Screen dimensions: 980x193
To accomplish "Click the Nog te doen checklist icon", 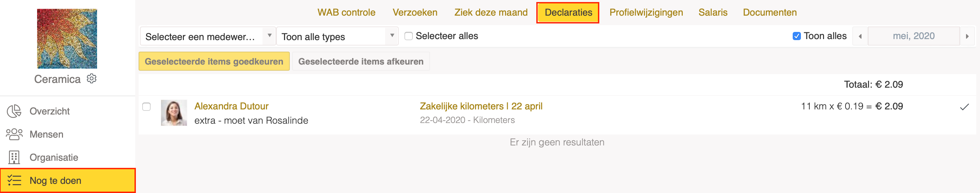I will 14,180.
